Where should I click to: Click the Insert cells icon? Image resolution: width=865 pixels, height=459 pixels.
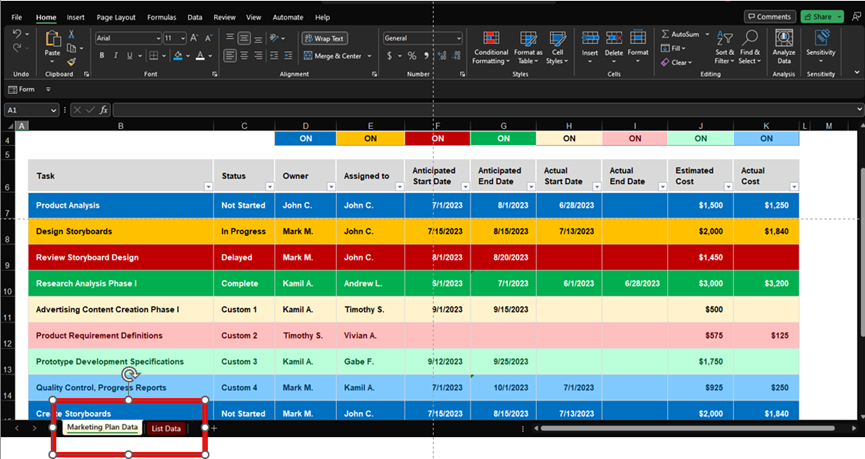click(590, 38)
